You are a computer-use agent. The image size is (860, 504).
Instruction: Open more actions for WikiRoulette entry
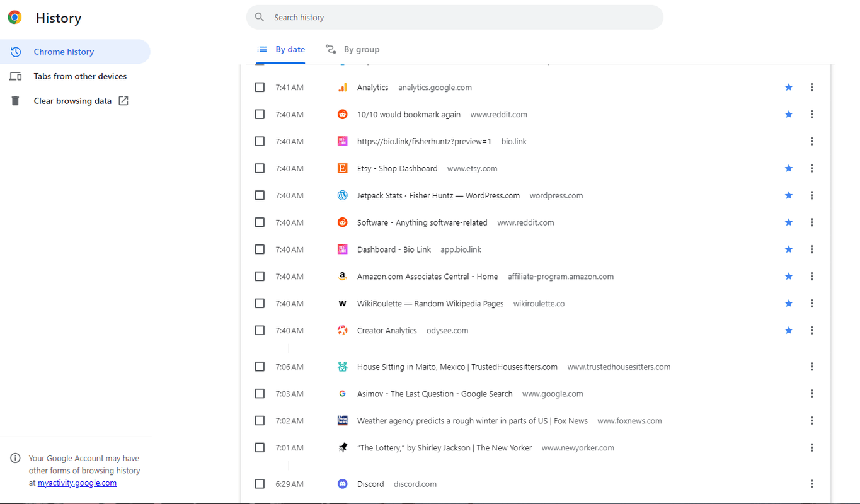click(x=812, y=304)
